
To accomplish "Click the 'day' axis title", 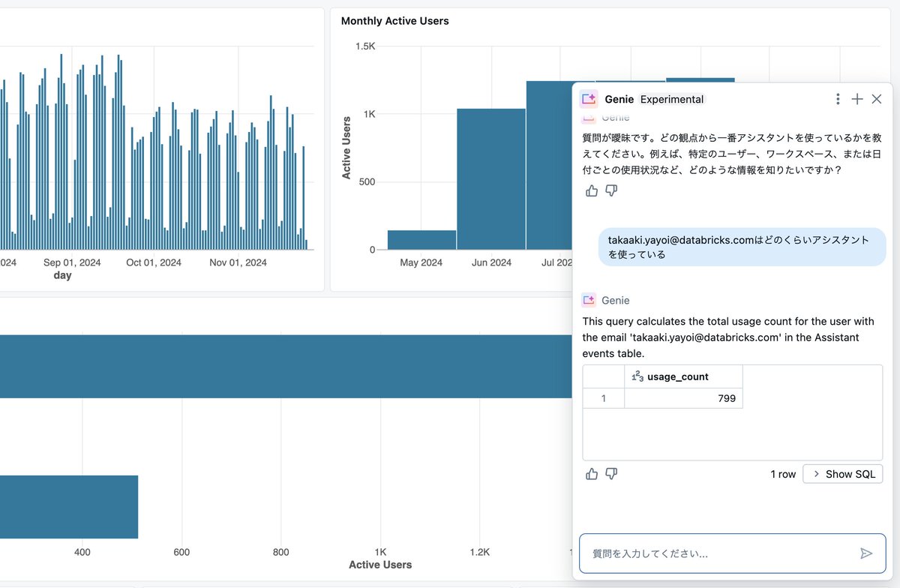I will [63, 275].
